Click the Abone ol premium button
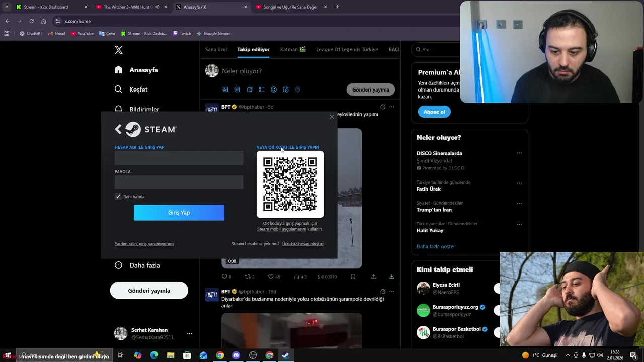644x362 pixels. pos(434,112)
